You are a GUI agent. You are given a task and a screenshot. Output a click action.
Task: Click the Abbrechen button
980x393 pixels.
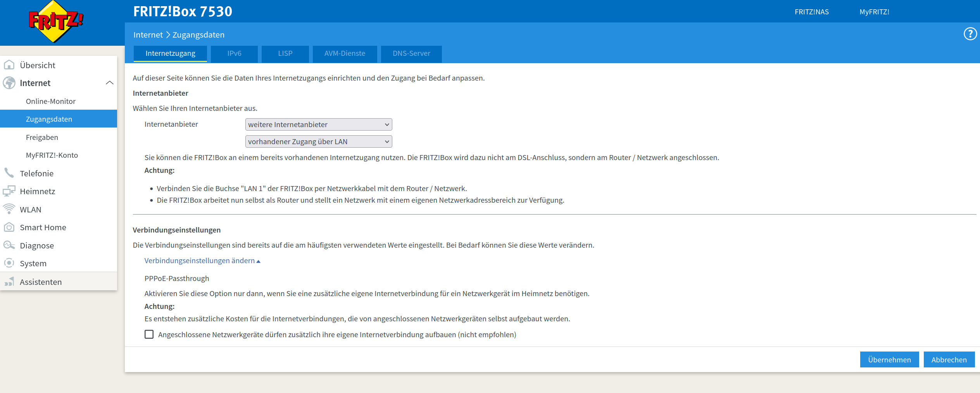point(949,360)
